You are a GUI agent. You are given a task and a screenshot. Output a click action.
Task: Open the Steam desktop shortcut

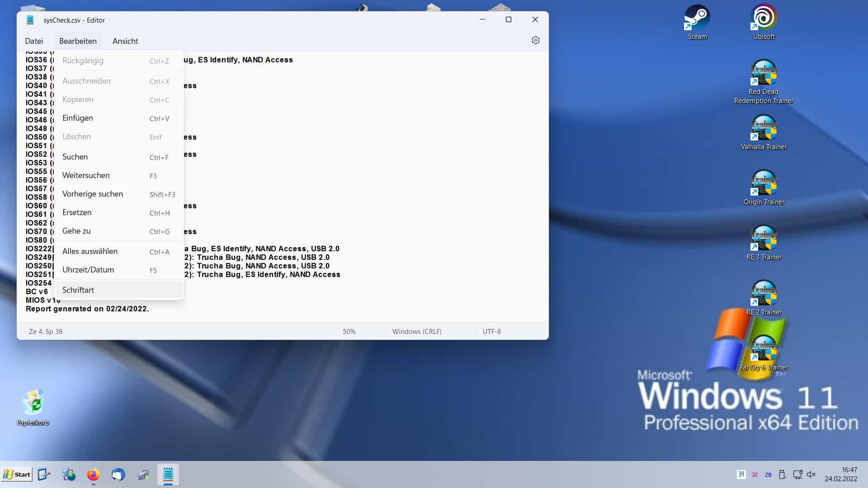click(697, 22)
